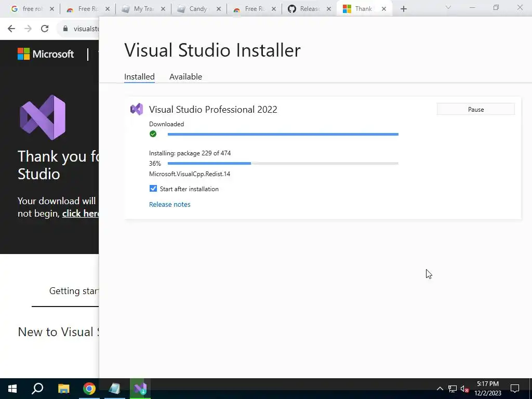Image resolution: width=532 pixels, height=399 pixels.
Task: Click the visualstudio address bar field
Action: point(79,29)
